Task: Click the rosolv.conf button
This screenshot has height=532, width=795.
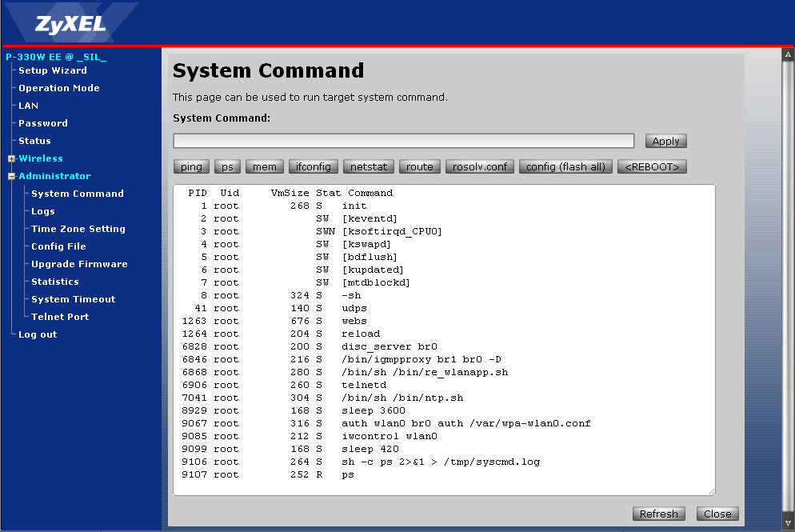Action: [x=480, y=167]
